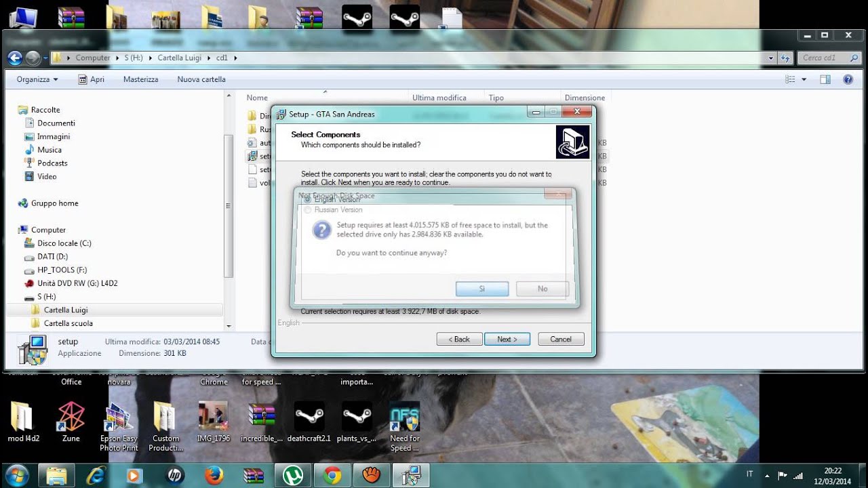868x488 pixels.
Task: Open the view options dropdown arrow
Action: tap(804, 79)
